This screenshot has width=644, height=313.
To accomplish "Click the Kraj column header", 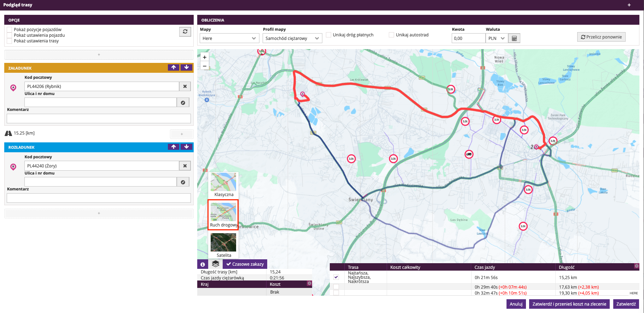I will point(232,284).
